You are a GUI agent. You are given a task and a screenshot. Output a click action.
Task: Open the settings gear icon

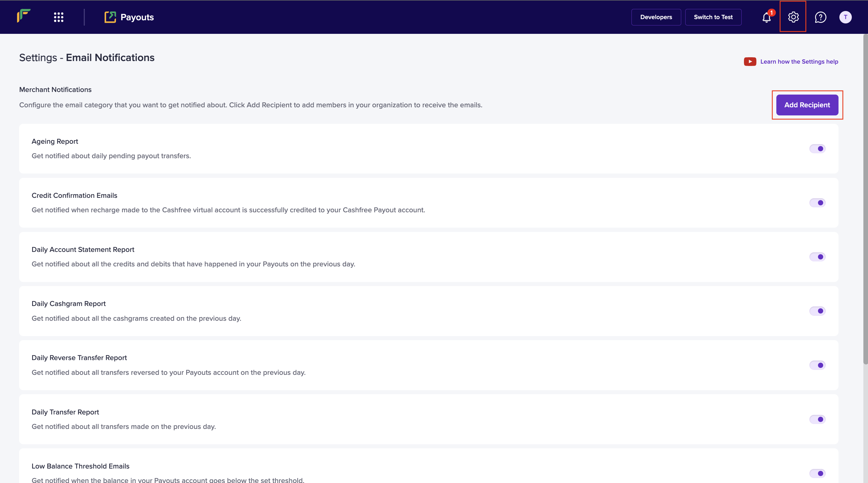tap(793, 17)
